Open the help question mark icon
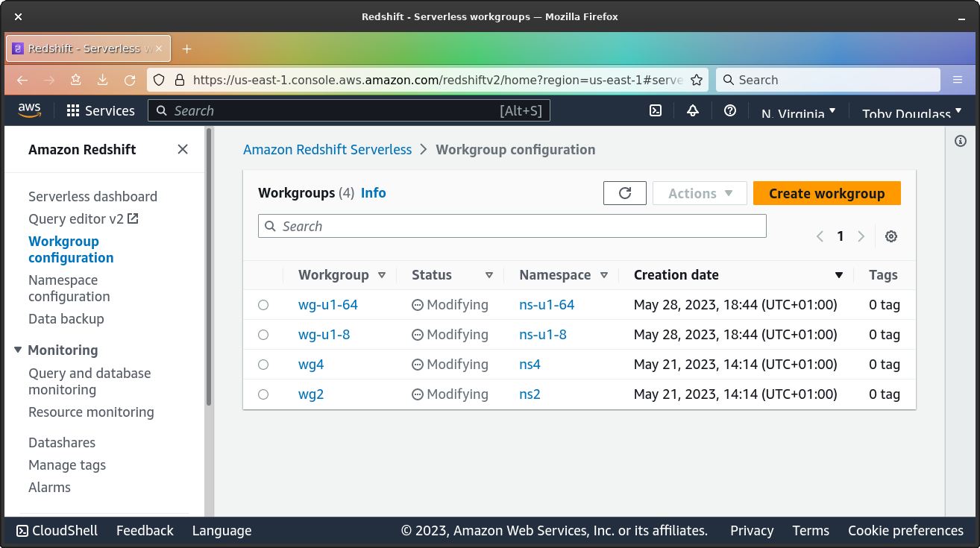This screenshot has height=548, width=980. pos(730,110)
